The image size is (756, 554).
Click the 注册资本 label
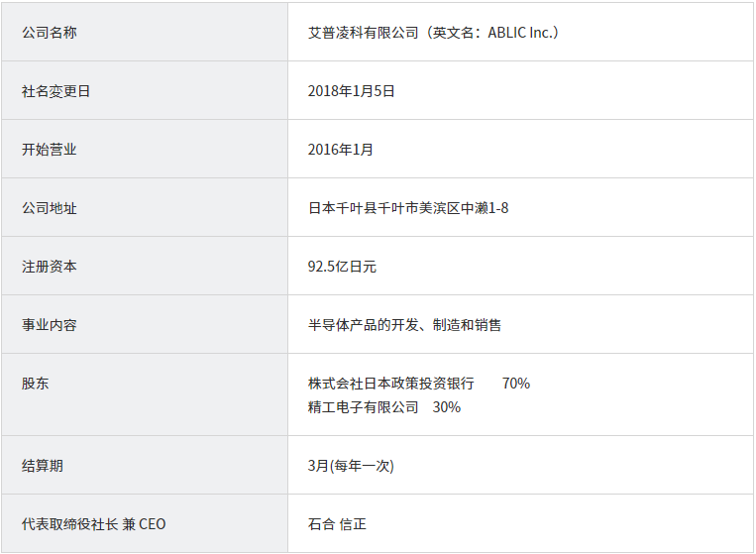click(x=50, y=267)
